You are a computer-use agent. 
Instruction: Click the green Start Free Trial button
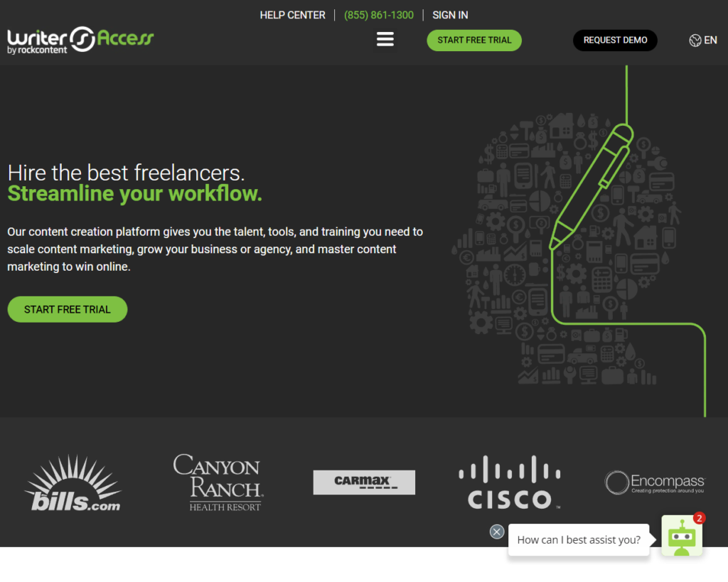pos(473,40)
